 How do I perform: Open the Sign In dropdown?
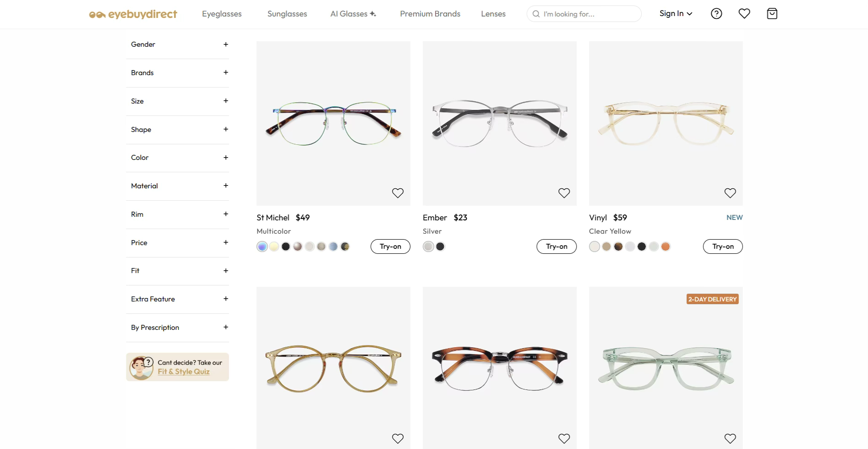click(676, 14)
